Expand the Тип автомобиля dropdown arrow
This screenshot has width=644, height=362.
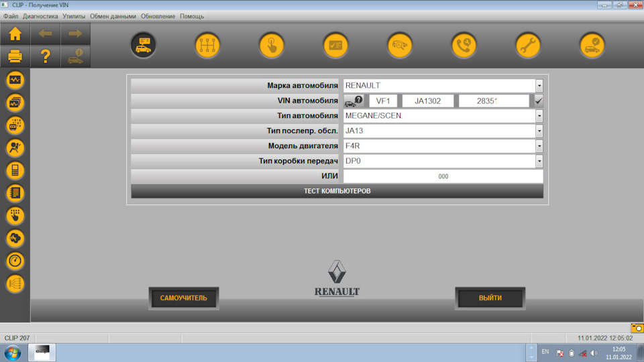click(539, 116)
